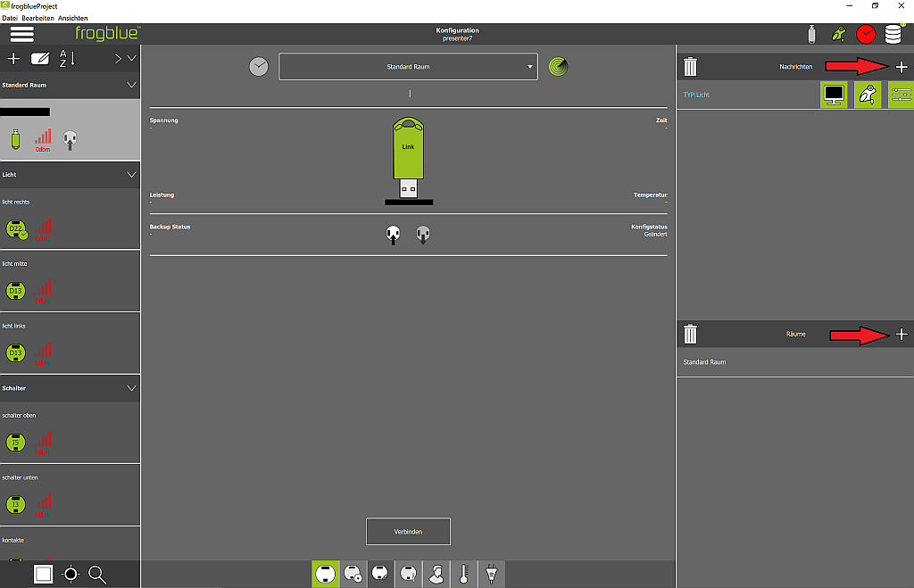
Task: Open the Standard Raum room dropdown
Action: (408, 66)
